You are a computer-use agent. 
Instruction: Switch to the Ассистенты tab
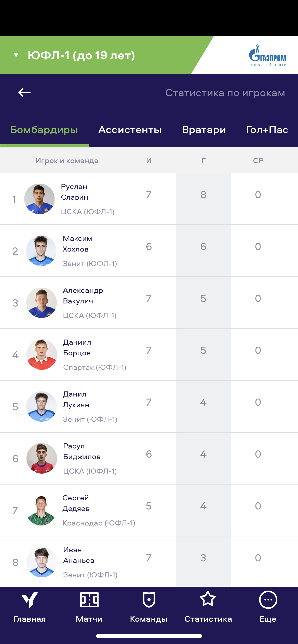[130, 130]
